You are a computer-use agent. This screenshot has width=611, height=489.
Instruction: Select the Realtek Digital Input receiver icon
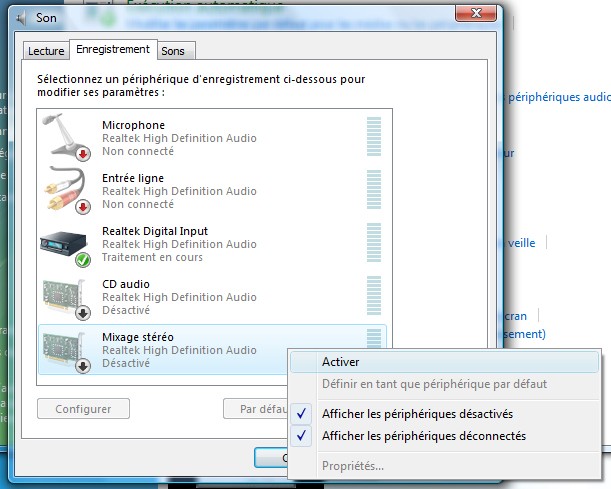[65, 244]
